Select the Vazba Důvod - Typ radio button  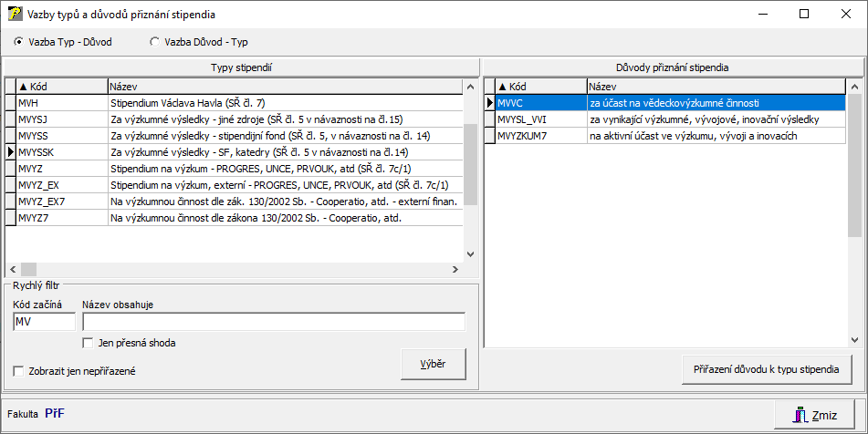coord(154,42)
